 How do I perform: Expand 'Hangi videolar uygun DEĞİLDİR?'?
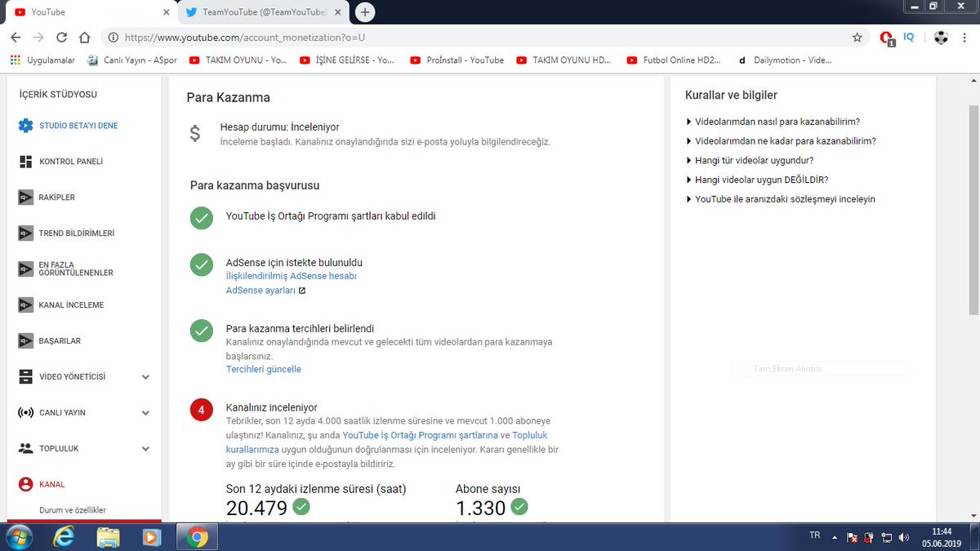point(757,180)
